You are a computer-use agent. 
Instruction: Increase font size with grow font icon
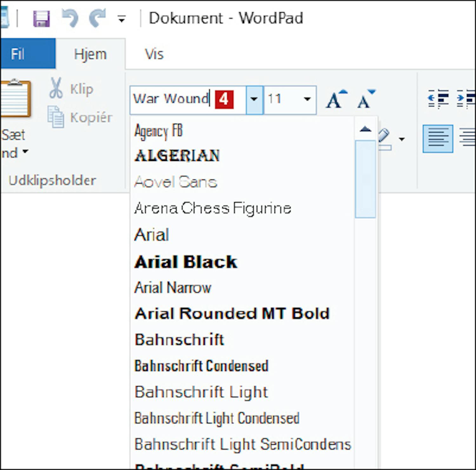pyautogui.click(x=336, y=99)
